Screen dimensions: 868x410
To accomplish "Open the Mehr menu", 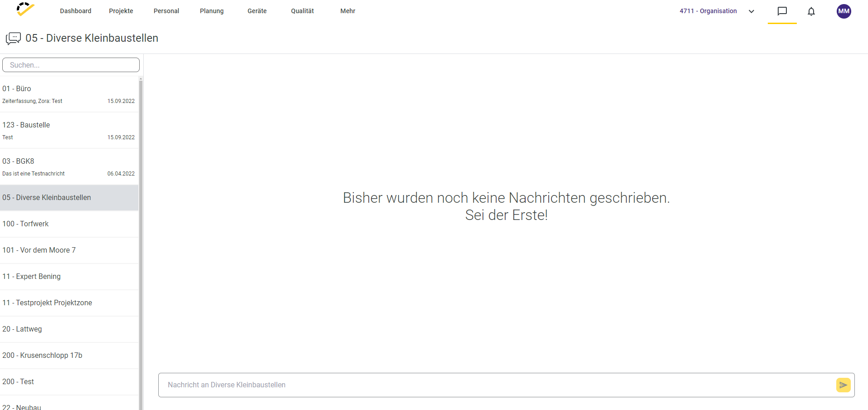I will 348,11.
